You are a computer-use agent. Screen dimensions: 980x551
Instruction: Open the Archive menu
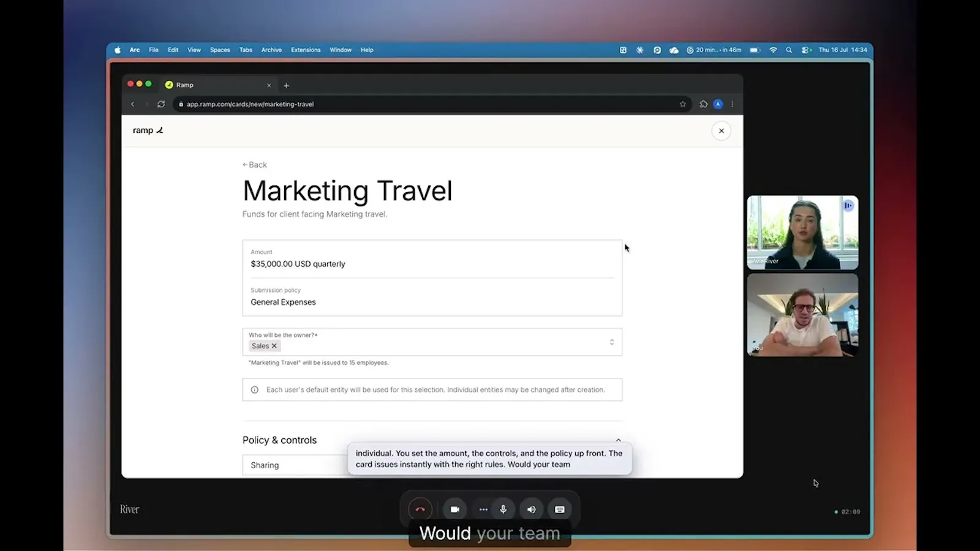271,50
